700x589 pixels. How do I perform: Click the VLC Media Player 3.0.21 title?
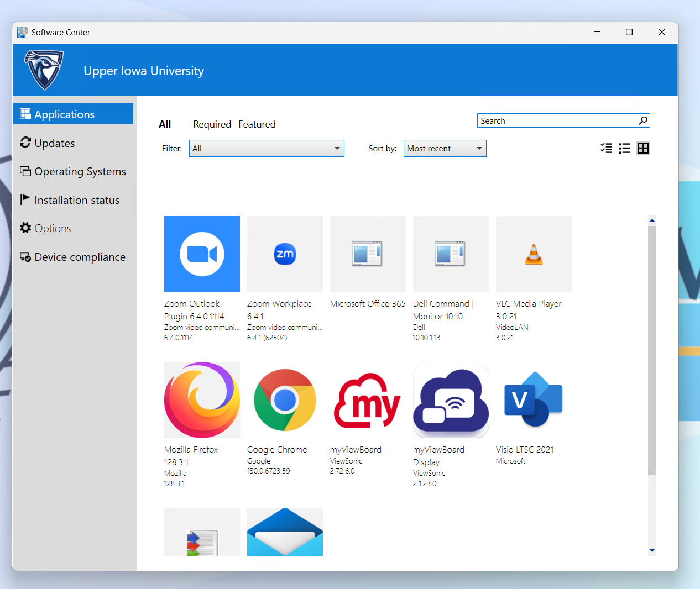coord(529,310)
